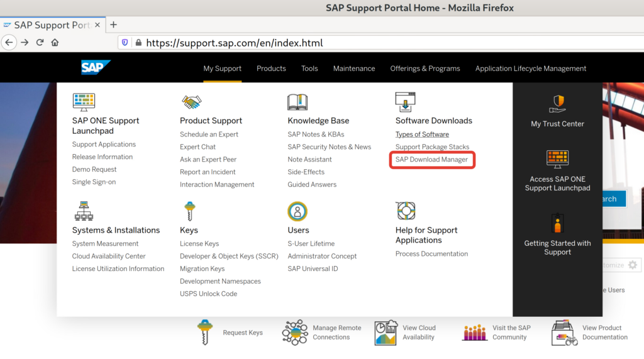Open the Products menu
This screenshot has width=644, height=359.
click(271, 69)
